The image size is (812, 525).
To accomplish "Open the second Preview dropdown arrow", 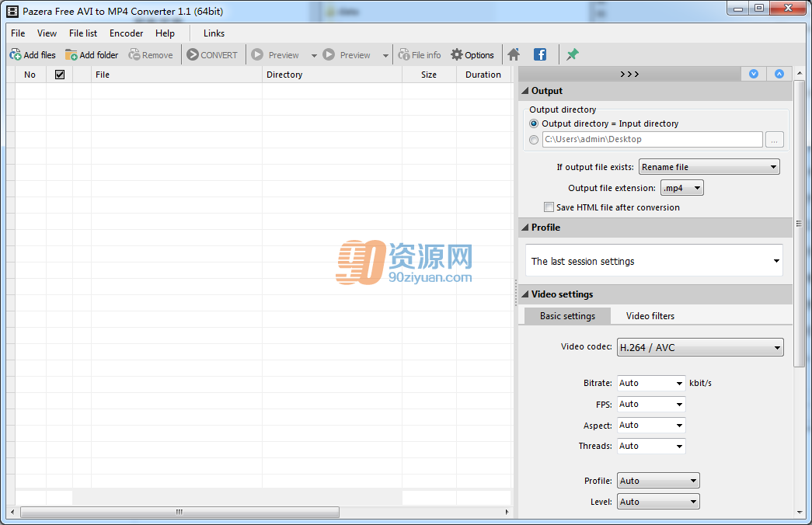I will pos(385,55).
